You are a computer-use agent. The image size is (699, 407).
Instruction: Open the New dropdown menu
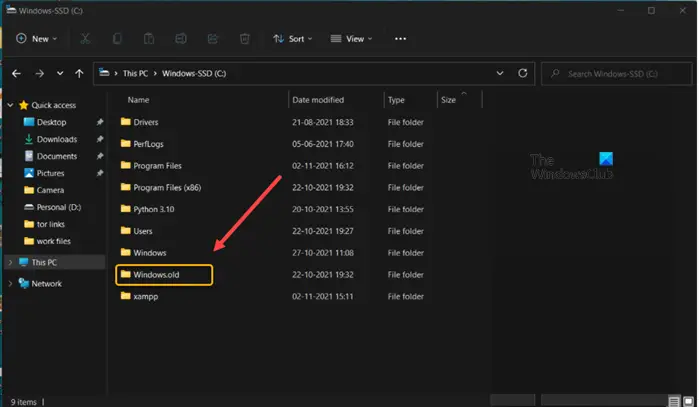coord(37,39)
